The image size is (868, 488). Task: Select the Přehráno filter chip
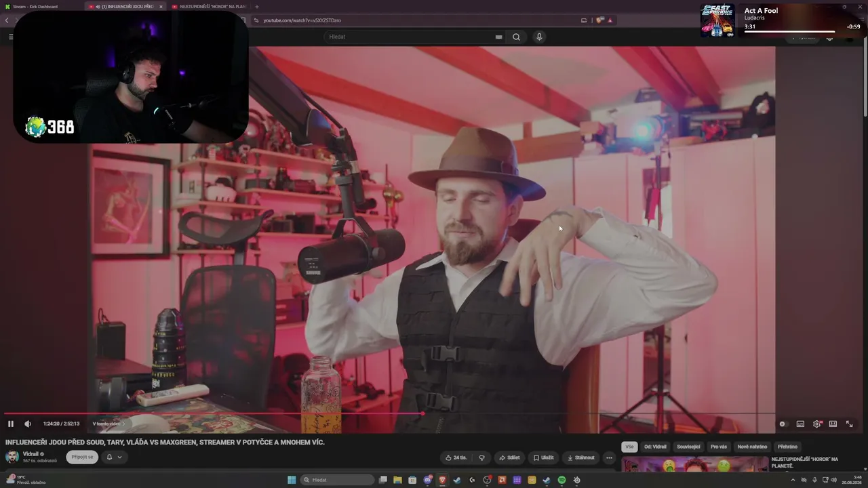787,447
